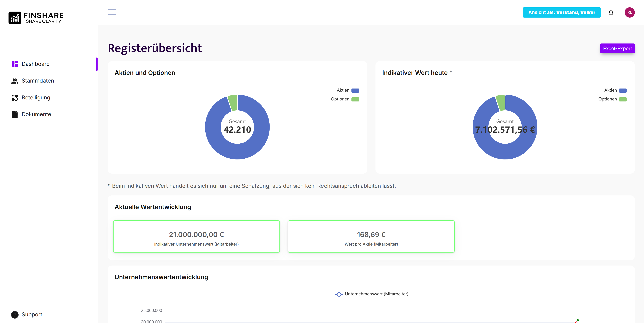
Task: Toggle Optionen legend swatch in Aktien und Optionen
Action: click(355, 99)
